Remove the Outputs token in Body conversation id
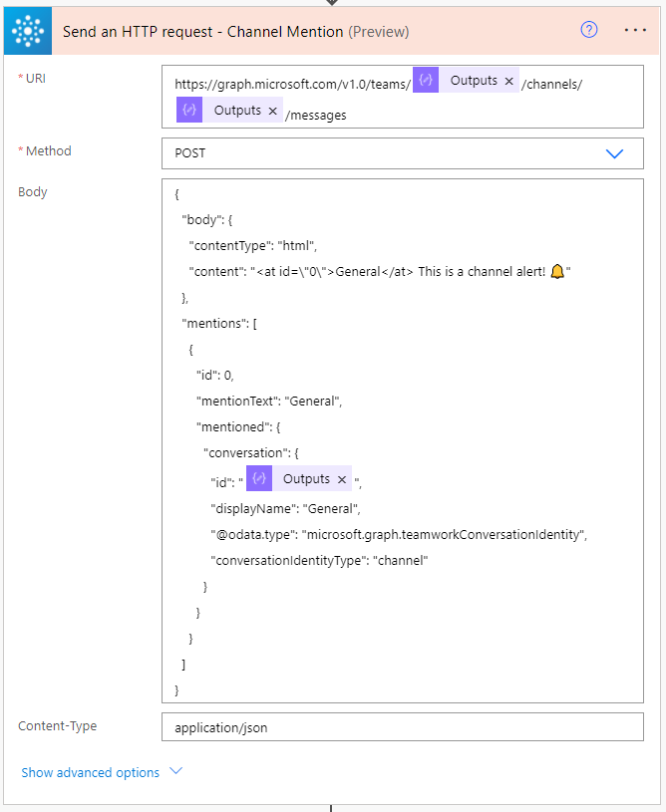 point(342,480)
